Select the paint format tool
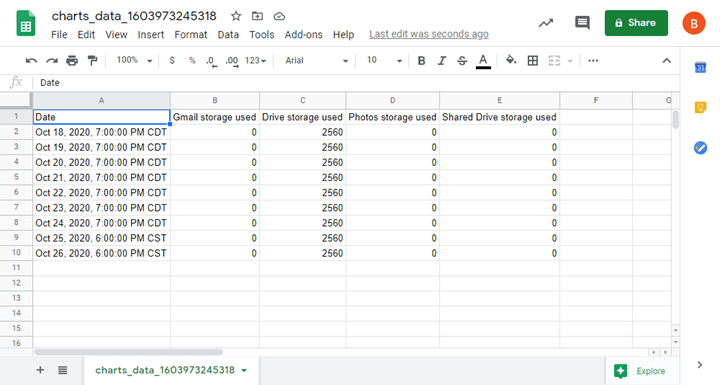This screenshot has width=720, height=385. [92, 61]
